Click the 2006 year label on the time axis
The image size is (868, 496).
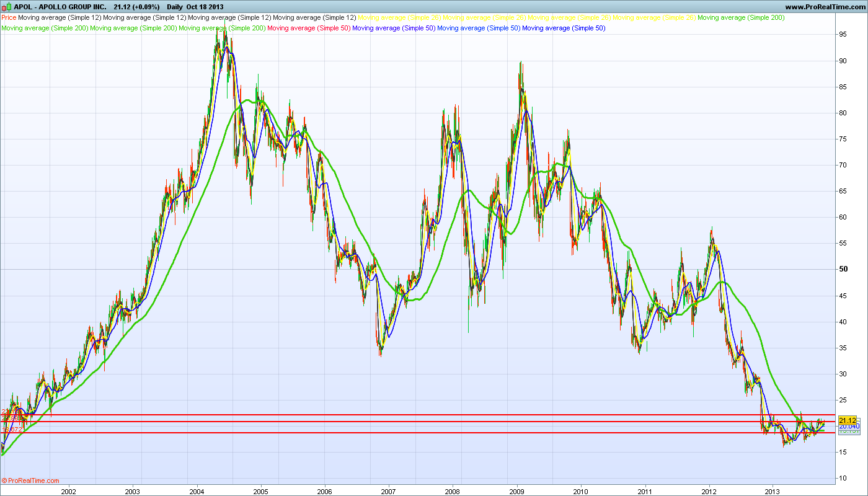[324, 491]
